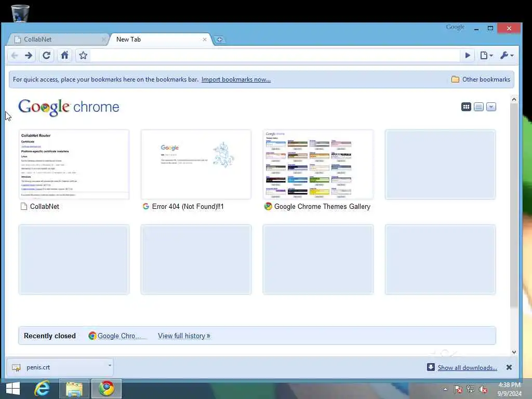532x399 pixels.
Task: Close the New Tab tab
Action: (205, 39)
